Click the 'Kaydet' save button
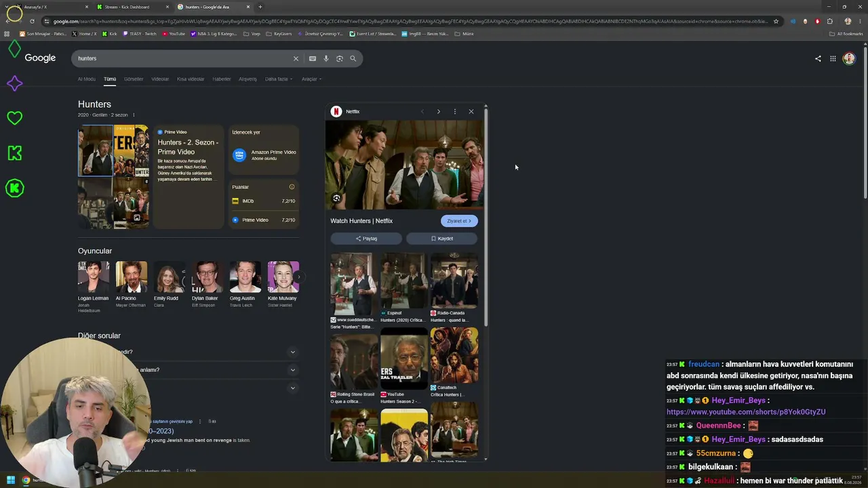 (442, 239)
